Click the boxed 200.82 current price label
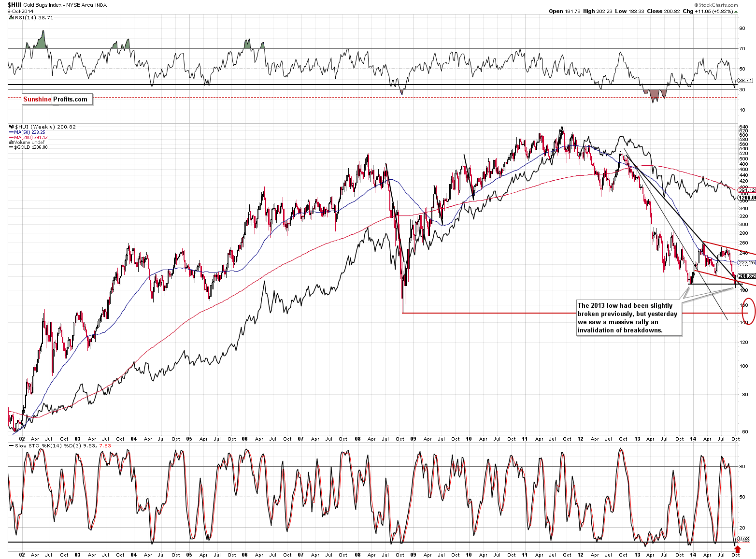756x559 pixels. pos(746,276)
